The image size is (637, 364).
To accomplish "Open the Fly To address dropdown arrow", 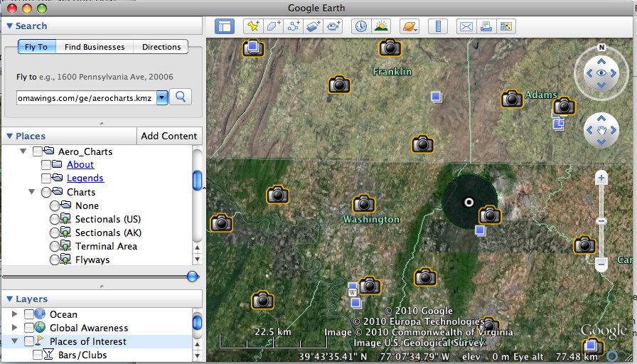I will [x=162, y=97].
